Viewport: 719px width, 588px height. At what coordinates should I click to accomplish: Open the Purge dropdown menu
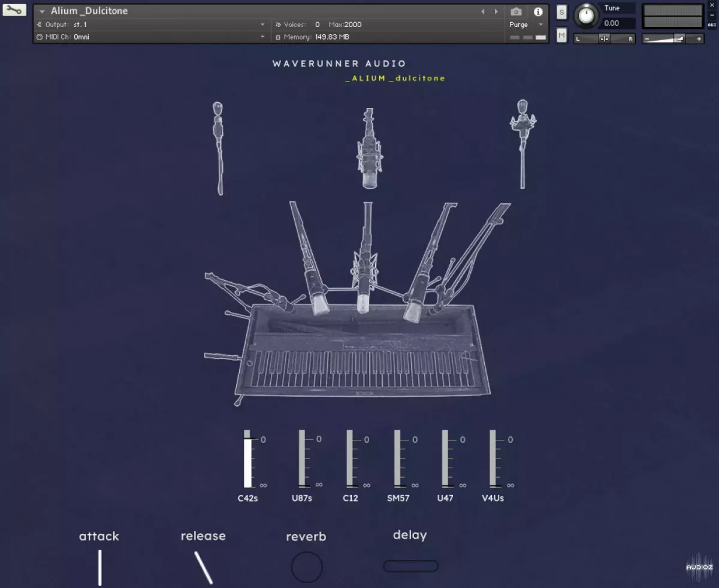click(x=525, y=25)
